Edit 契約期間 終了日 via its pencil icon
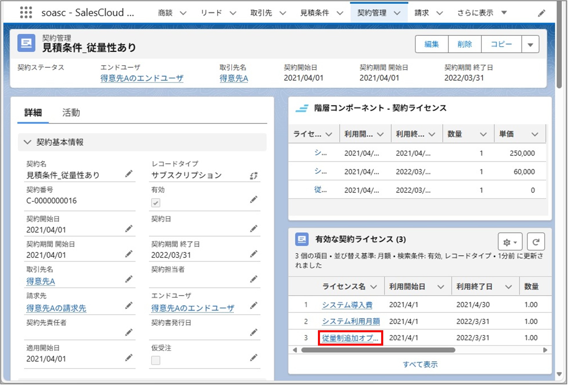This screenshot has height=386, width=588. click(x=254, y=254)
